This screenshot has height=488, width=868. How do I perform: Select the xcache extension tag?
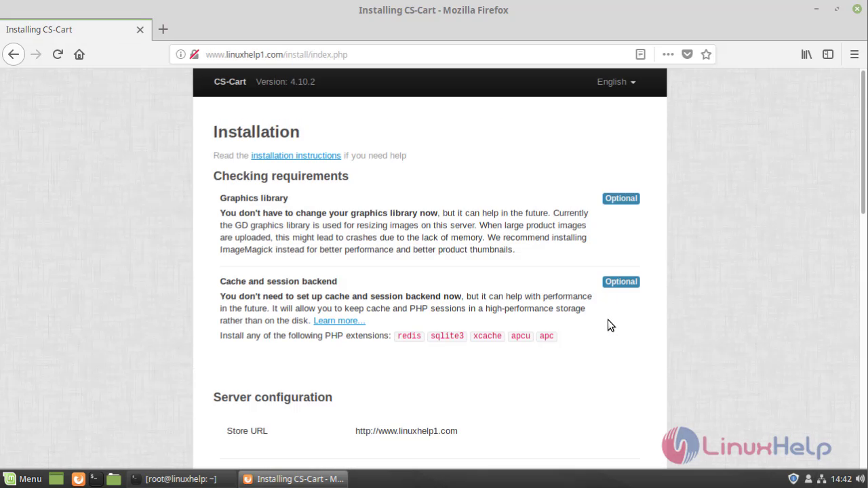[x=487, y=336]
